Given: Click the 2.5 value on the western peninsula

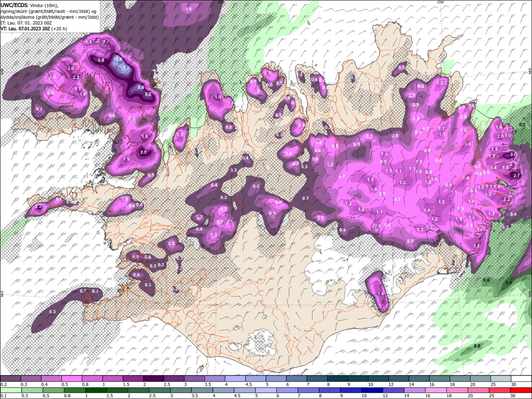Looking at the screenshot, I should pyautogui.click(x=39, y=207).
